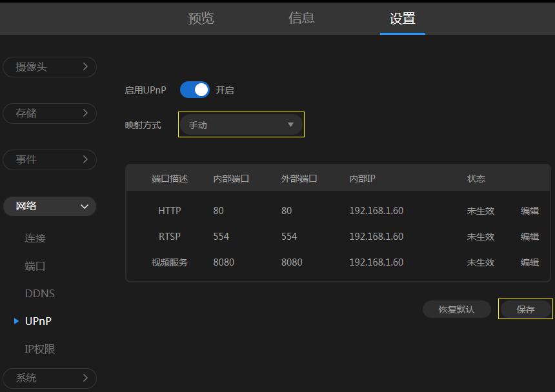Collapse the 网络 (Network) settings section
555x392 pixels.
(50, 206)
